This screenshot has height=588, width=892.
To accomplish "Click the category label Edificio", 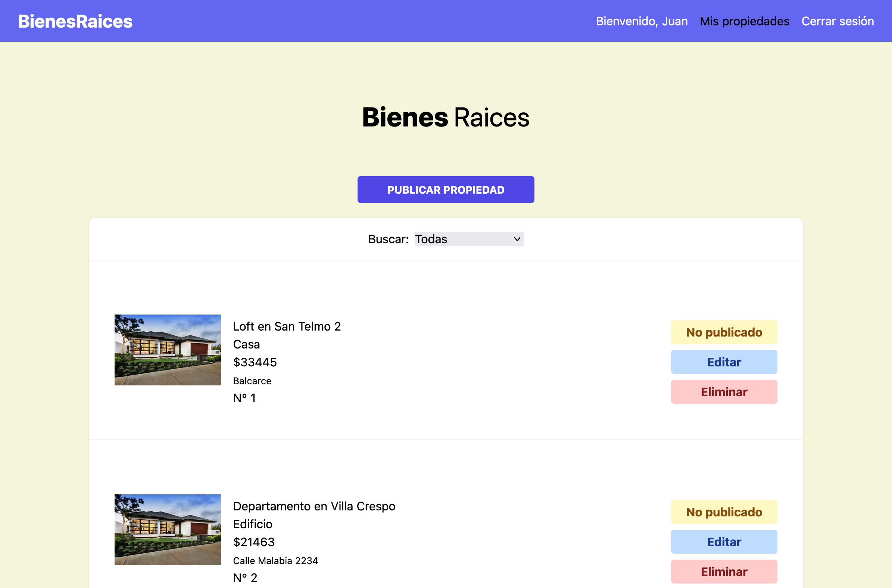I will (252, 524).
